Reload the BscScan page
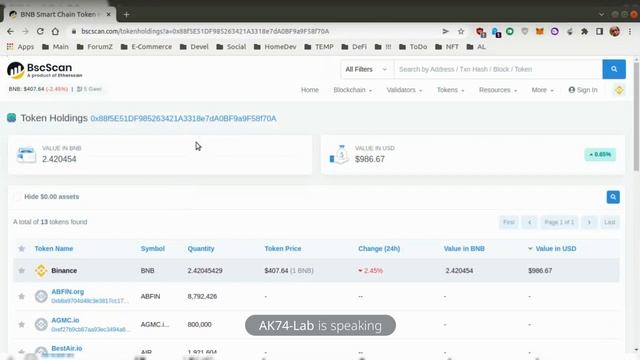This screenshot has height=360, width=640. pyautogui.click(x=40, y=31)
